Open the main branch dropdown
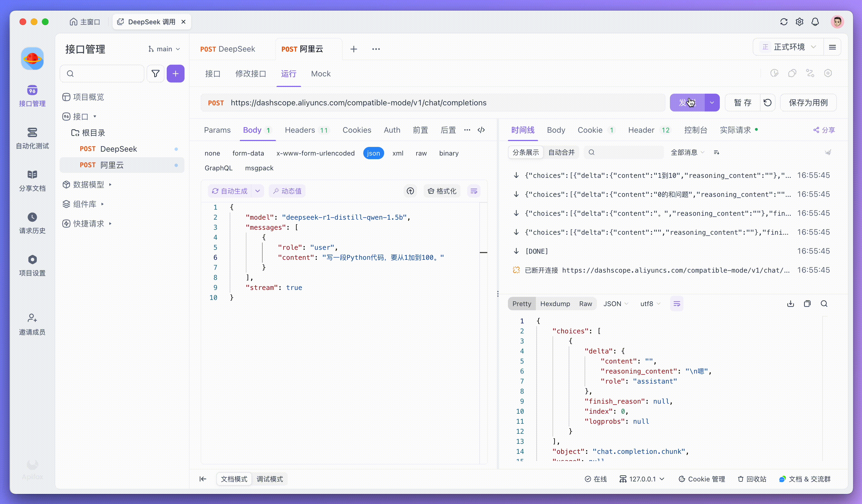Screen dimensions: 862x504 [x=164, y=49]
